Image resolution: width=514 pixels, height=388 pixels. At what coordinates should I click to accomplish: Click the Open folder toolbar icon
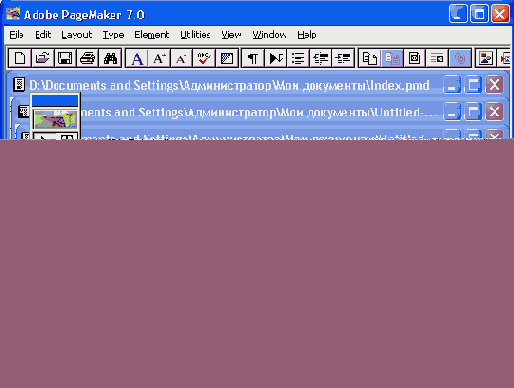(42, 58)
